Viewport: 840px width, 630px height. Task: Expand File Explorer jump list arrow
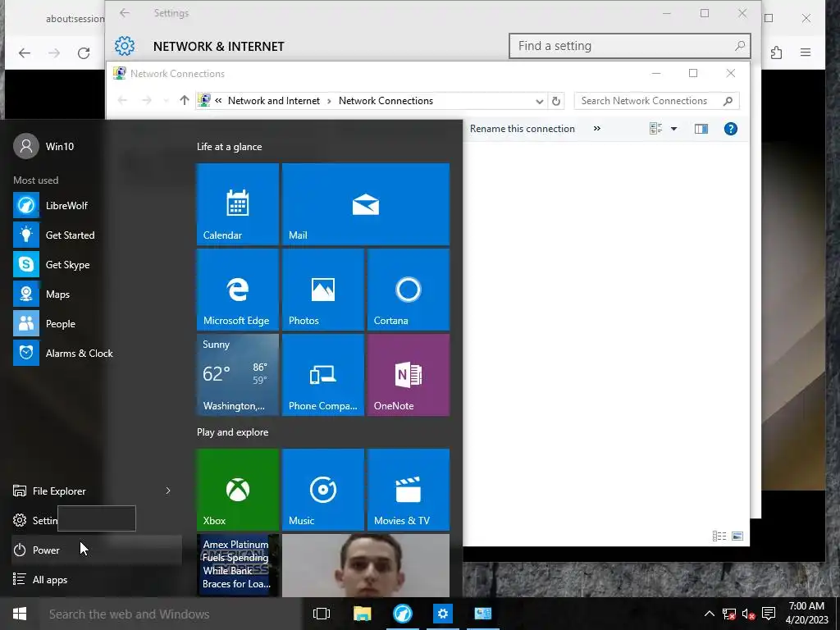(x=167, y=491)
